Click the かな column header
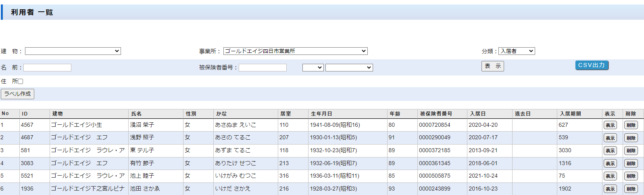The image size is (644, 195). coord(221,114)
